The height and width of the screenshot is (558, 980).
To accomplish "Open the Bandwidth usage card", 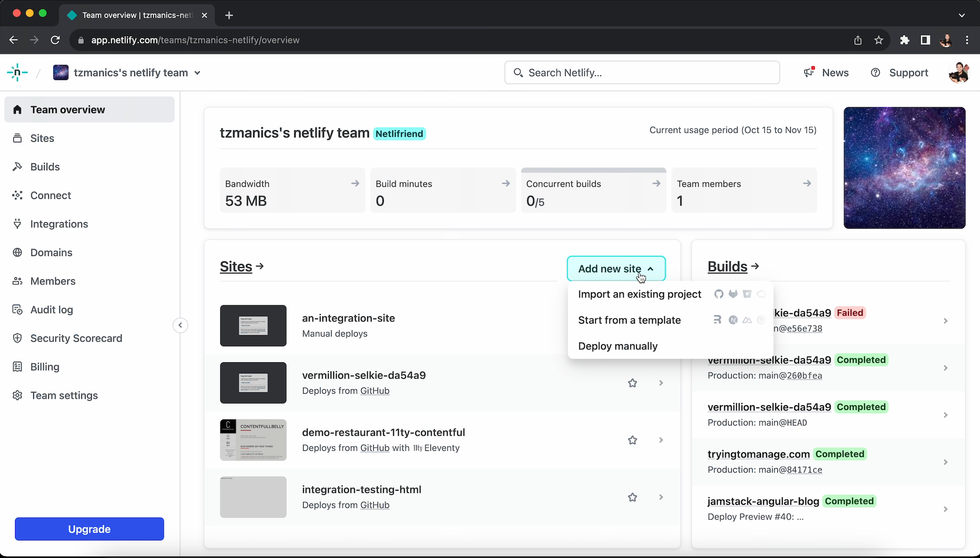I will coord(292,190).
